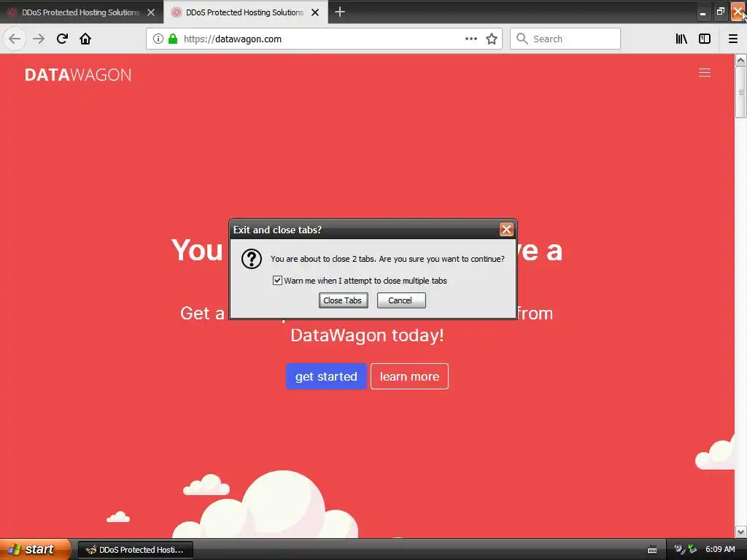This screenshot has width=747, height=560.
Task: View the green padlock connection details
Action: tap(173, 39)
